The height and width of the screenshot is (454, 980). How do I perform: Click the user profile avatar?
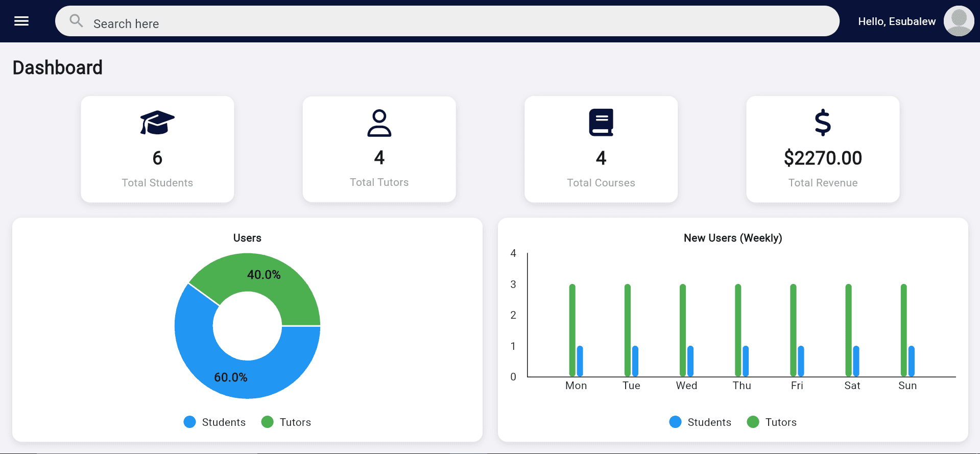coord(958,21)
